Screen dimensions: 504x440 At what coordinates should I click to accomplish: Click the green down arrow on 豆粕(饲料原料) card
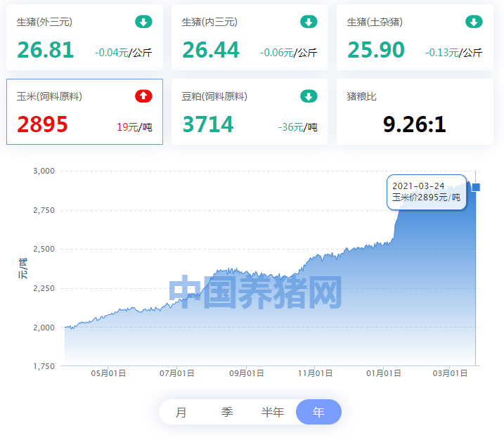tap(309, 96)
